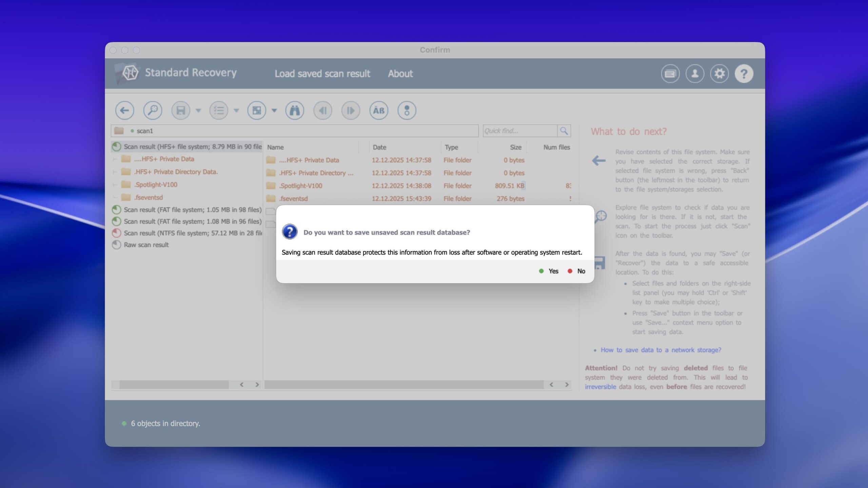Click the AB encoding change icon
The image size is (868, 488).
(x=379, y=110)
